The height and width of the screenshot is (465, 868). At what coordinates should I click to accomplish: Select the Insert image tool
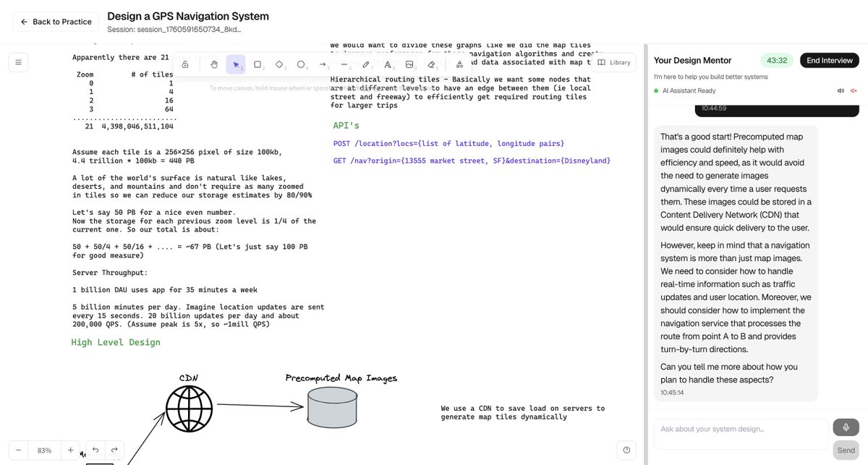coord(409,64)
